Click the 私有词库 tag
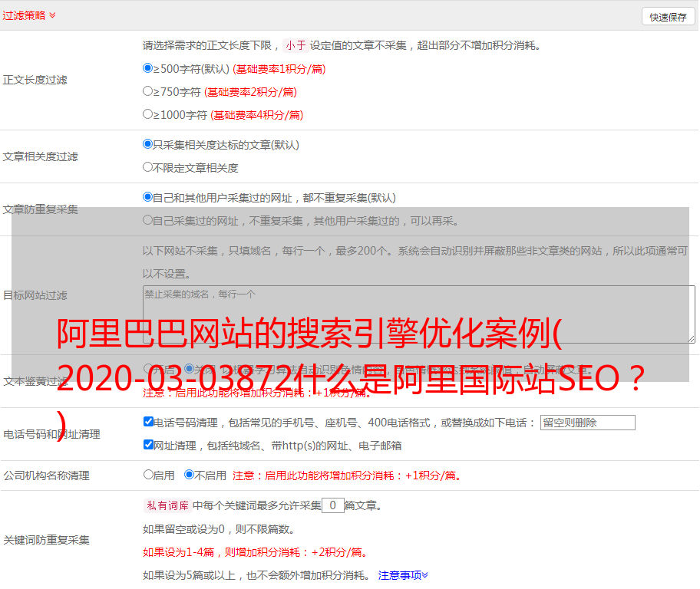Screen dimensions: 700x589 [167, 505]
